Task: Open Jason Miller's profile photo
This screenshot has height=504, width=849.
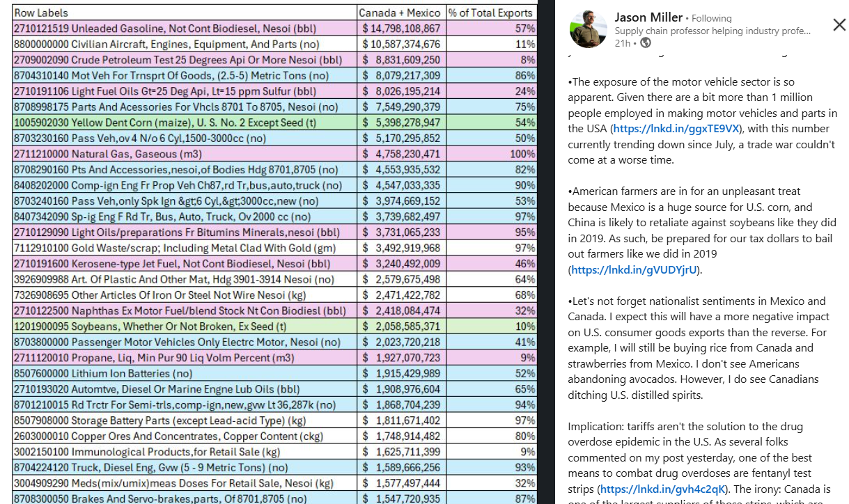Action: [x=588, y=29]
